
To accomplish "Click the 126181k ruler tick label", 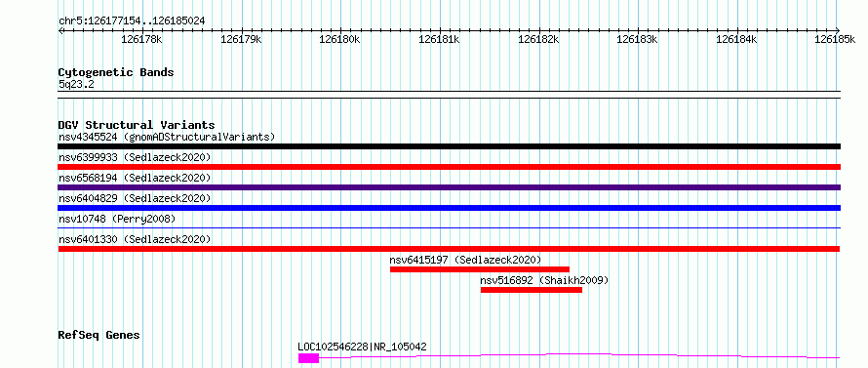I will 439,39.
